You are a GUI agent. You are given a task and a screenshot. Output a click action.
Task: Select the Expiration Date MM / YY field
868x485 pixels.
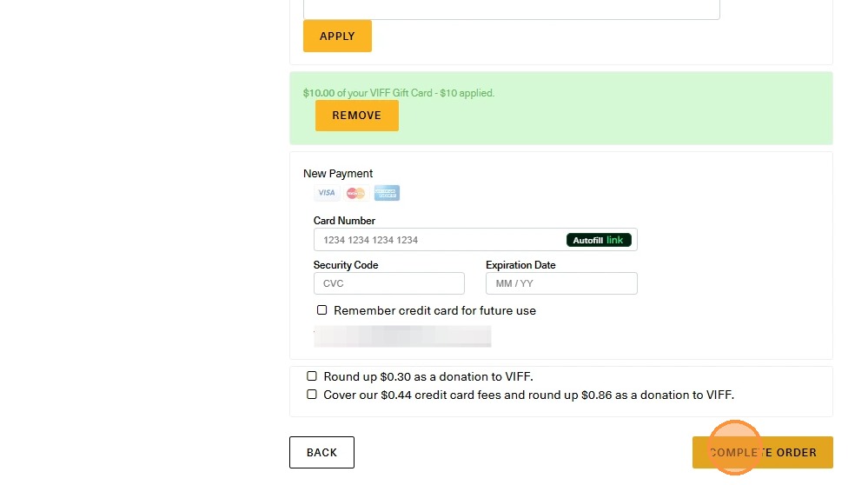pyautogui.click(x=560, y=283)
